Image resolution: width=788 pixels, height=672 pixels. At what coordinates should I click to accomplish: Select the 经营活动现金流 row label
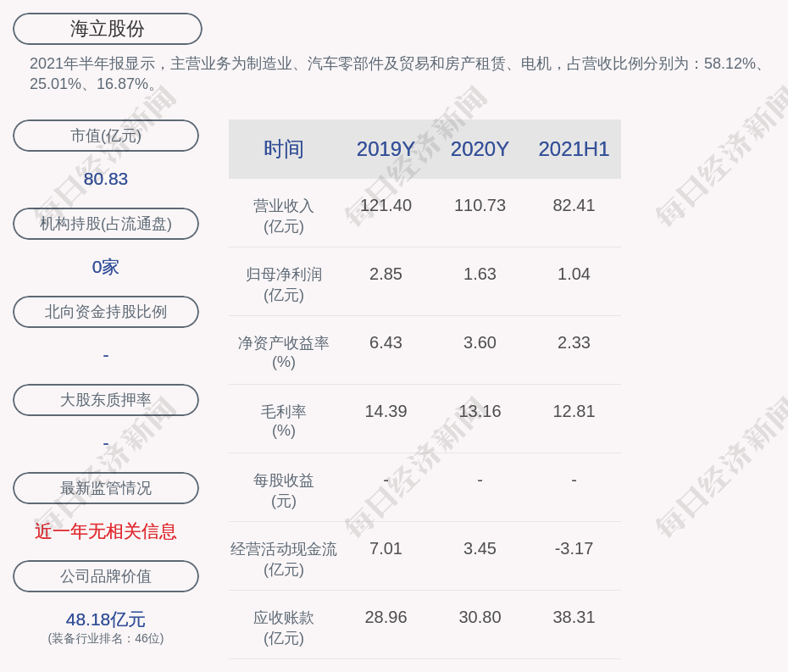(x=283, y=559)
